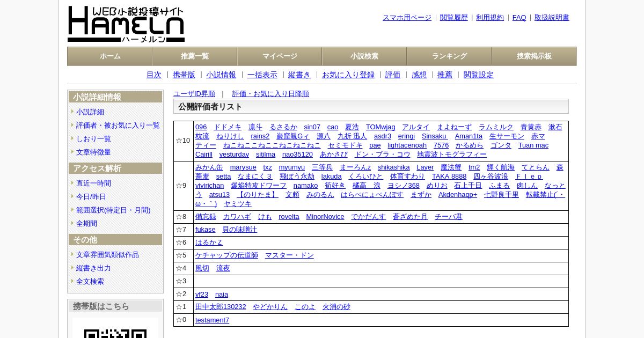
Task: Sort by ユーザID昇順
Action: coord(194,94)
